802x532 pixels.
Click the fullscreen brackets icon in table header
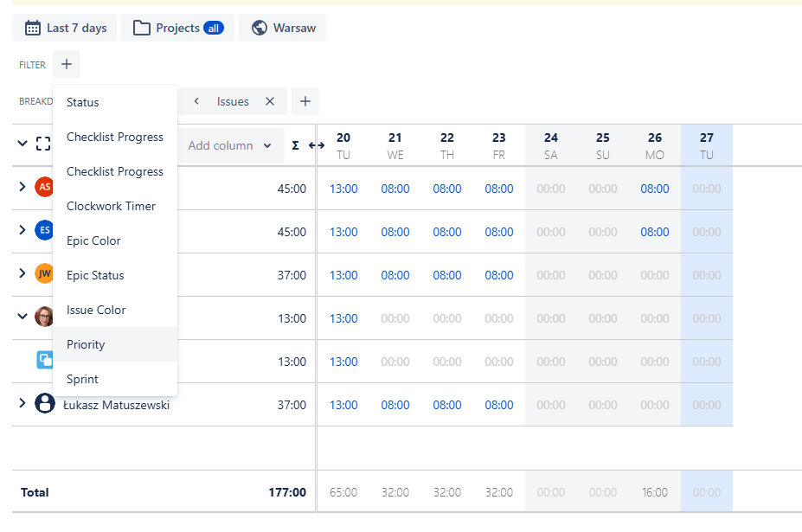(x=43, y=144)
